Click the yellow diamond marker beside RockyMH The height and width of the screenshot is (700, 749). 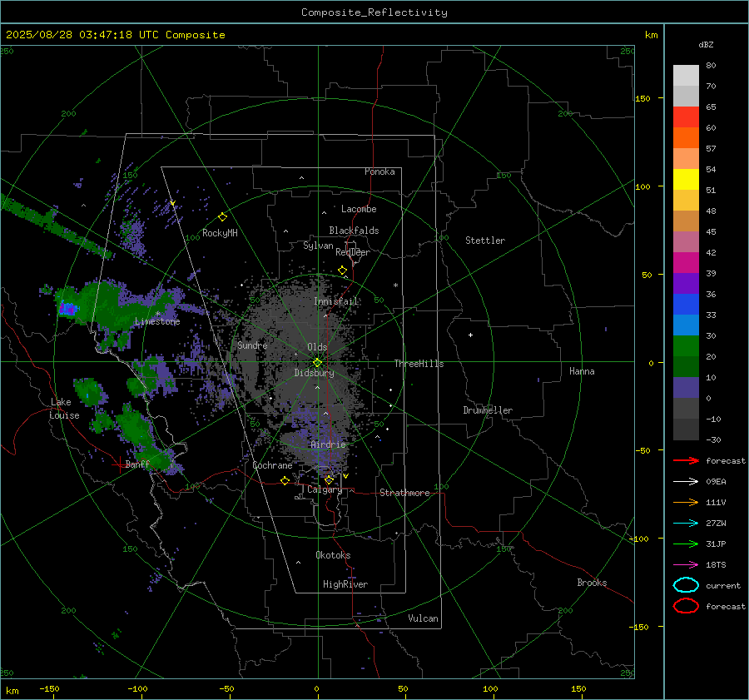click(222, 217)
